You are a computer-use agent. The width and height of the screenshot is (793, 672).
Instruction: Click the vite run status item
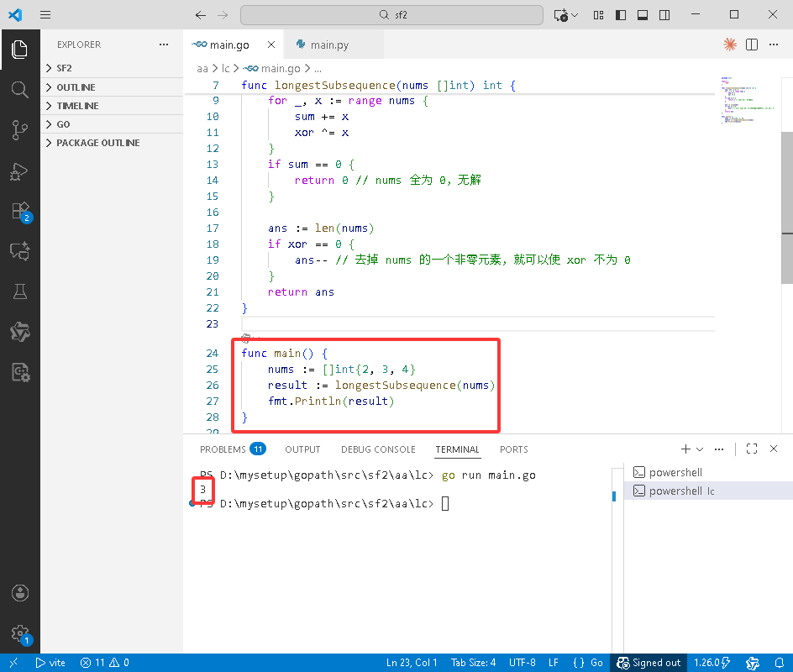50,663
